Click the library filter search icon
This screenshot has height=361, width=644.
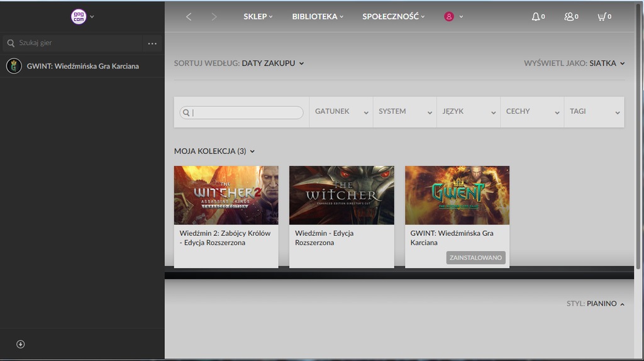tap(186, 113)
